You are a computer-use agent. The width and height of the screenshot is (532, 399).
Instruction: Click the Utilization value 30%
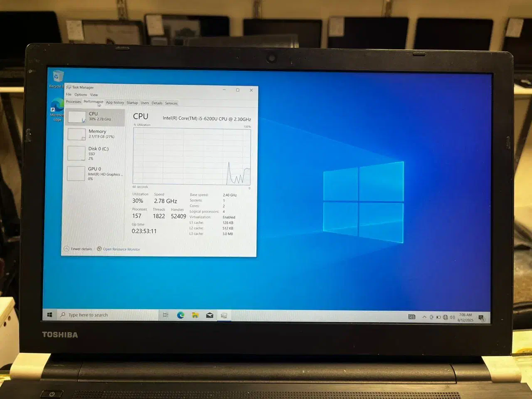[x=138, y=201]
